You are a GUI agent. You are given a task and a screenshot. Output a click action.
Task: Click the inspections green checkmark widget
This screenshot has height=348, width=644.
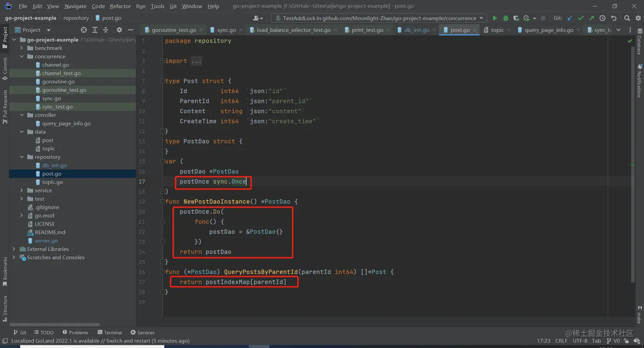(x=630, y=41)
